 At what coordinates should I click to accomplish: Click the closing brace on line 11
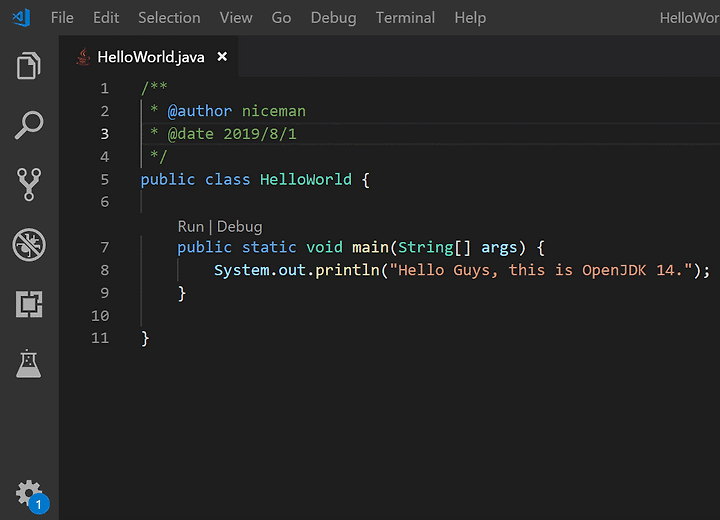145,339
